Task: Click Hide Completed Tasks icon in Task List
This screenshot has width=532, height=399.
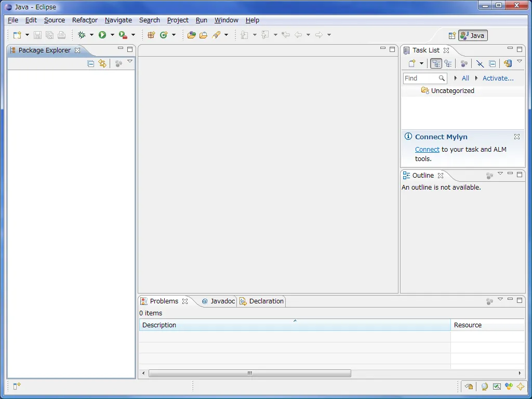Action: click(x=480, y=63)
